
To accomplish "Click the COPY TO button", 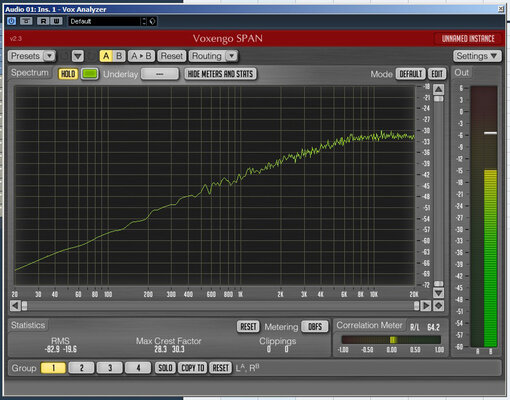I will [193, 368].
